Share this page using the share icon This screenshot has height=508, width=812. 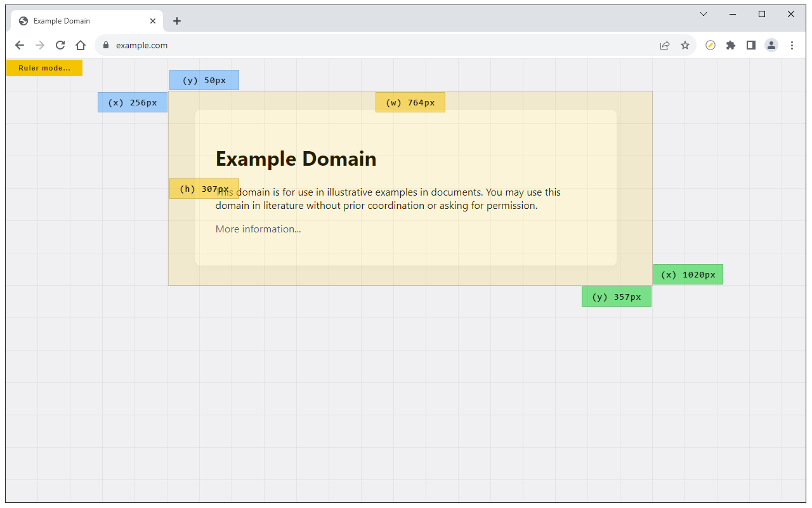click(665, 45)
